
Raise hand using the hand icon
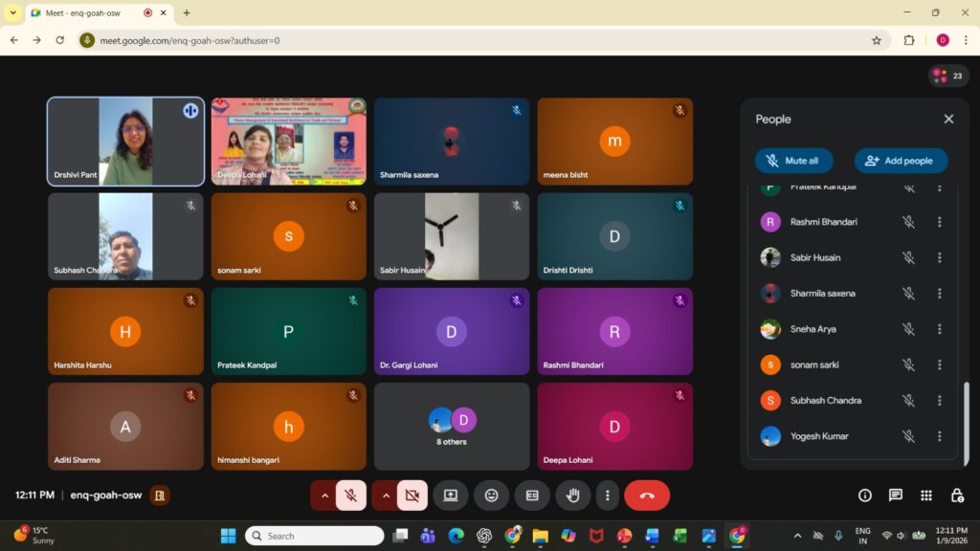click(573, 496)
